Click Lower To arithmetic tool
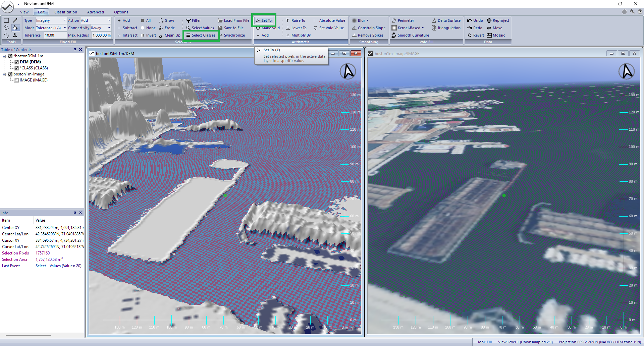The width and height of the screenshot is (644, 346). pyautogui.click(x=296, y=28)
